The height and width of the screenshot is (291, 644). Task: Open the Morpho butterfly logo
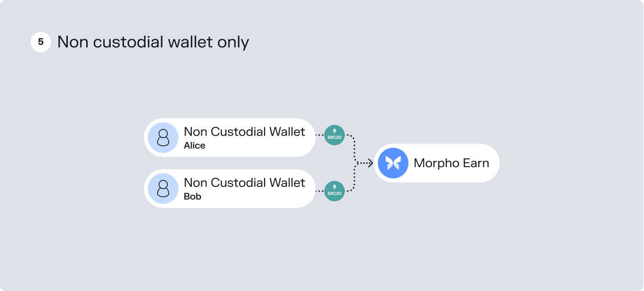(393, 163)
